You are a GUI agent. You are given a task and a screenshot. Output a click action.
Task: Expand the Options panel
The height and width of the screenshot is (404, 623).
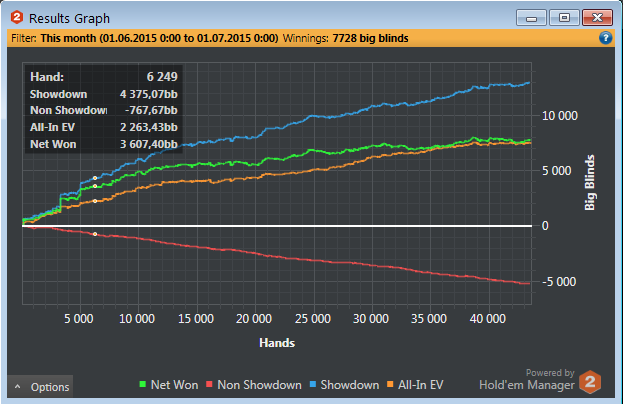click(41, 387)
